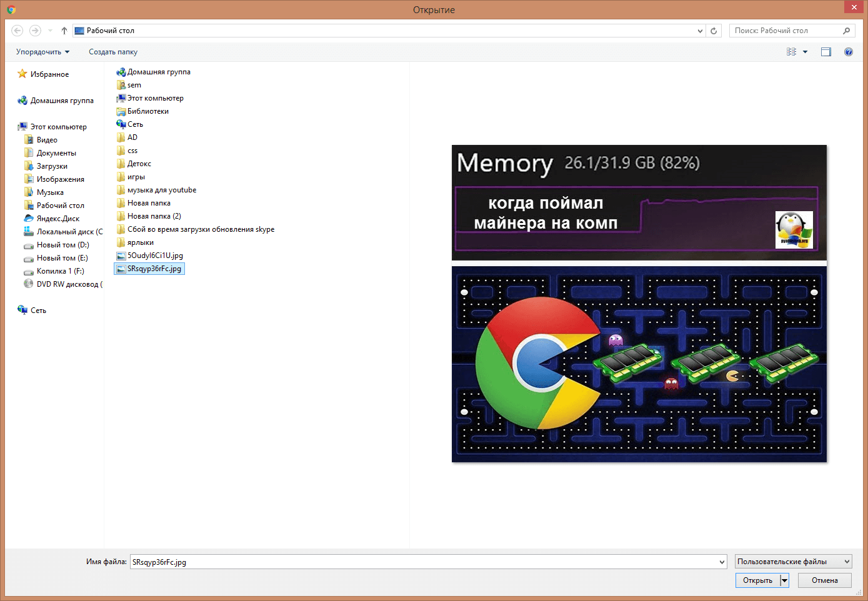
Task: Refresh the Рабочий стол address bar
Action: 714,31
